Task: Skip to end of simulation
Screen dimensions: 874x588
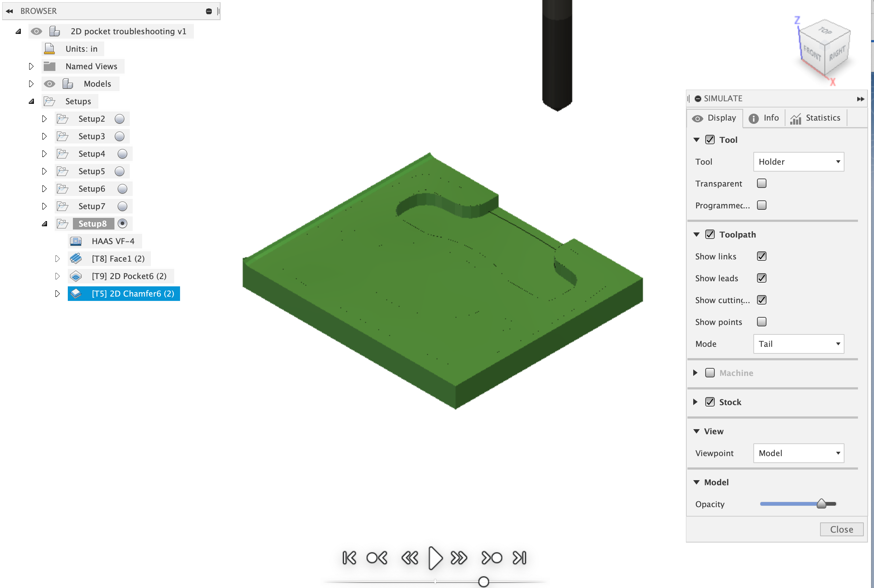Action: pyautogui.click(x=519, y=558)
